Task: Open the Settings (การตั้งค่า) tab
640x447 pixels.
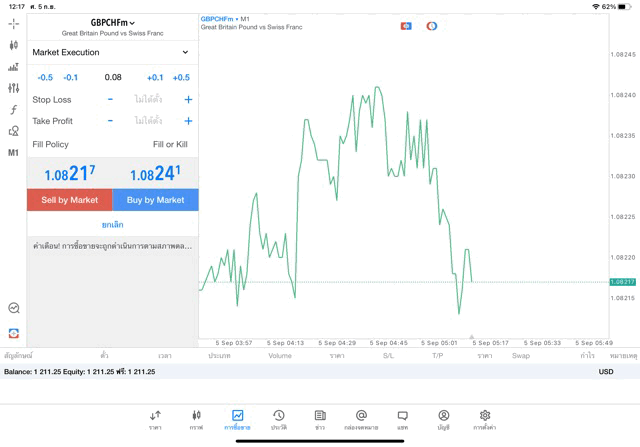Action: 485,419
